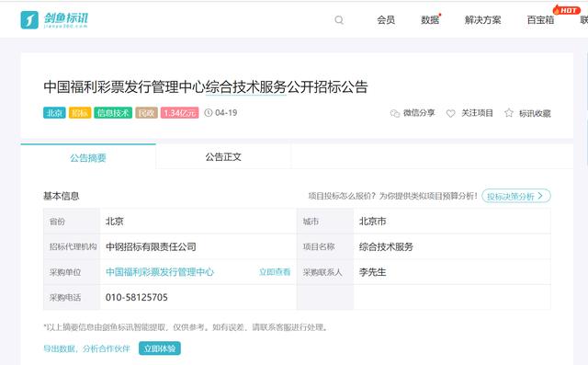Click the clock icon beside 04-19

209,112
